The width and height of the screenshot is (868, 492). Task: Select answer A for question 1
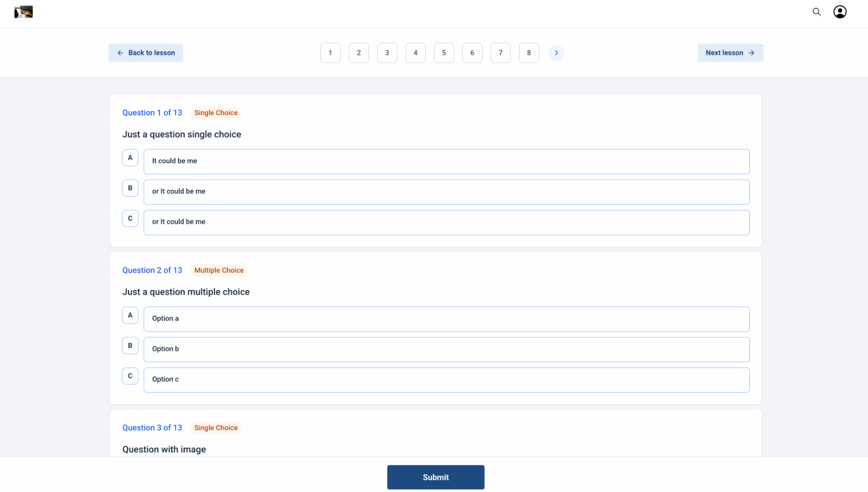click(130, 158)
